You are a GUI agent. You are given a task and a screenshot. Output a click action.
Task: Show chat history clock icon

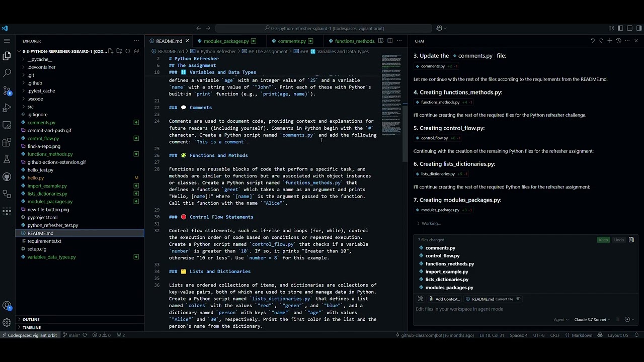click(x=619, y=41)
